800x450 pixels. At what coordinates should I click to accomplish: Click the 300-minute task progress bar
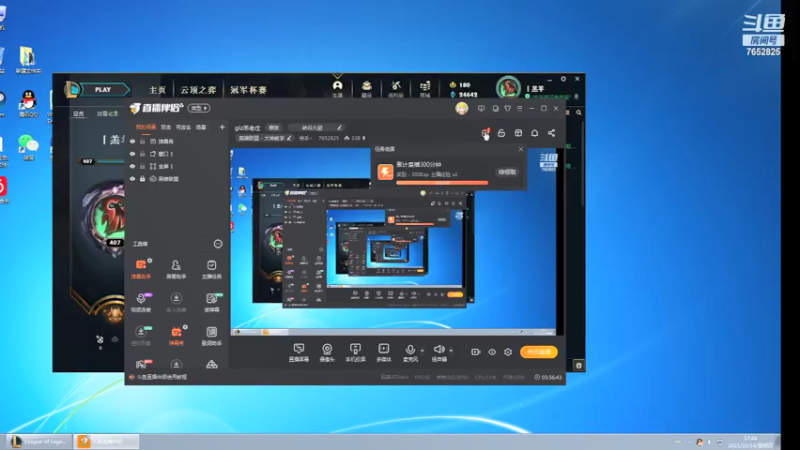442,183
